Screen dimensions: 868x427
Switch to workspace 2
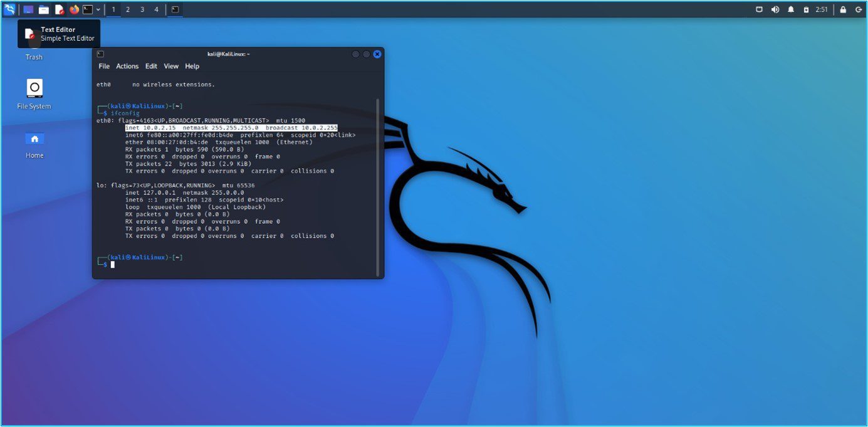coord(128,9)
